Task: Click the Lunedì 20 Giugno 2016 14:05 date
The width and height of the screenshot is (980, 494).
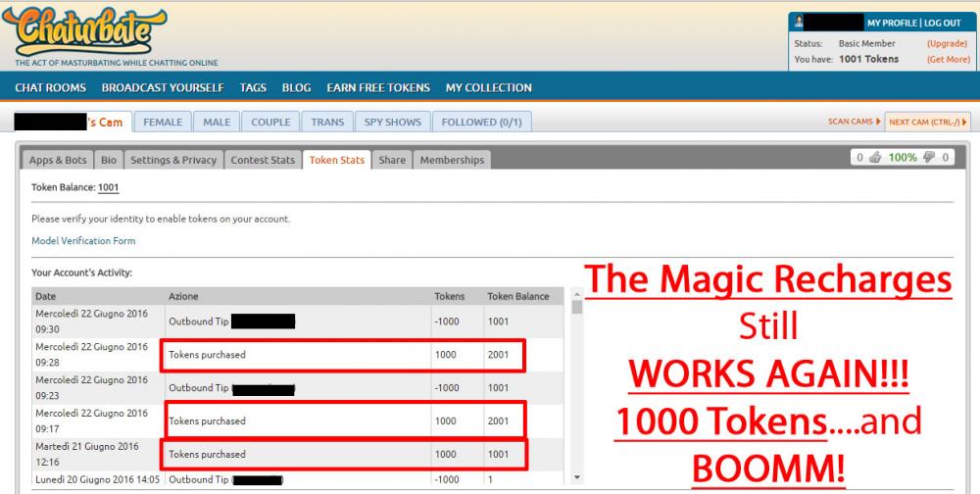Action: 97,479
